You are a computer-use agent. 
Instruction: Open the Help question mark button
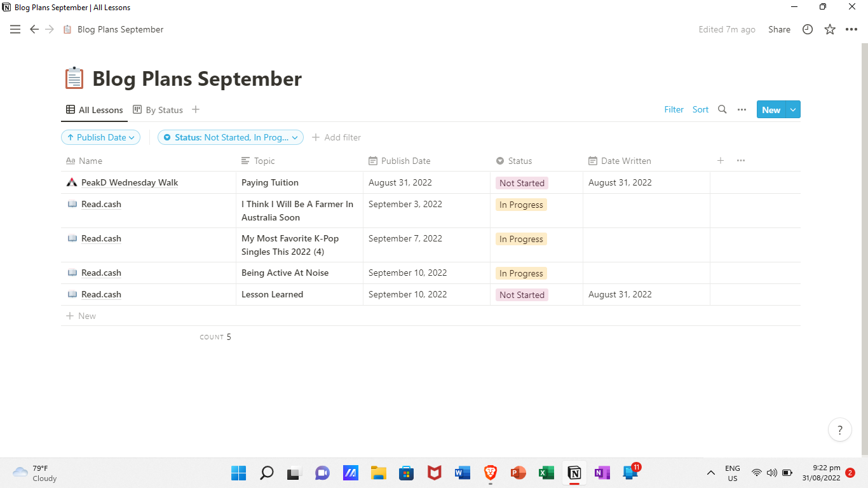pyautogui.click(x=840, y=430)
